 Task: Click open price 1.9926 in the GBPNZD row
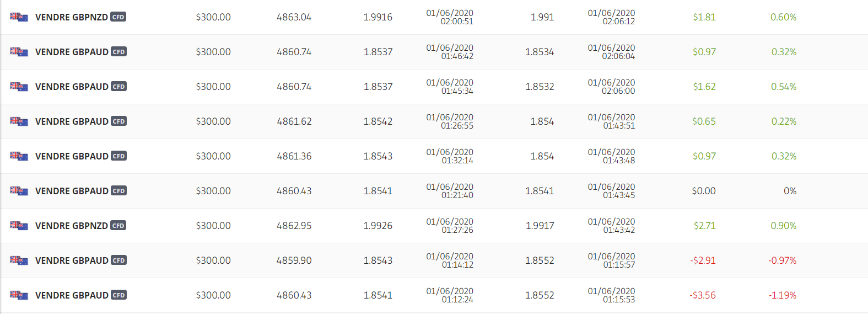(x=378, y=226)
